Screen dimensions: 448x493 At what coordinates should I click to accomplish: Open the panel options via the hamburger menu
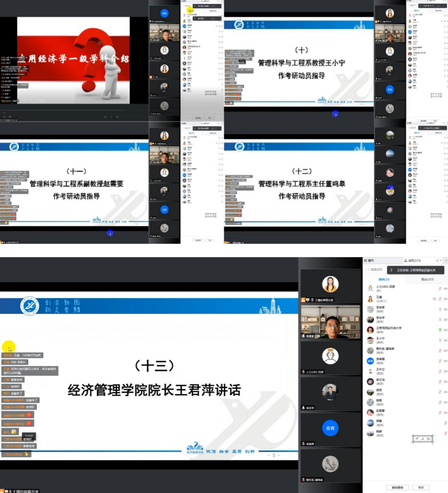click(x=446, y=260)
